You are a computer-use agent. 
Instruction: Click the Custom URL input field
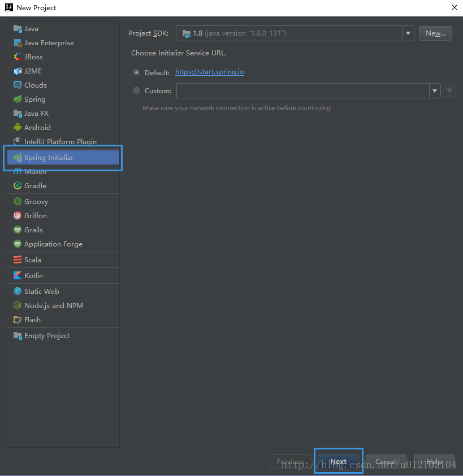click(x=302, y=91)
